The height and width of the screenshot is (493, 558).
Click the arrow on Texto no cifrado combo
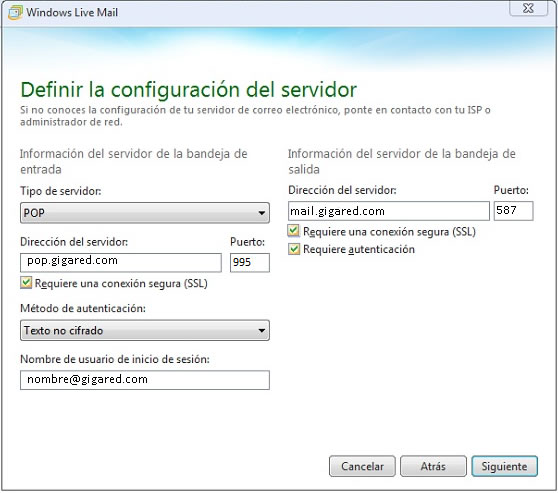pyautogui.click(x=262, y=331)
